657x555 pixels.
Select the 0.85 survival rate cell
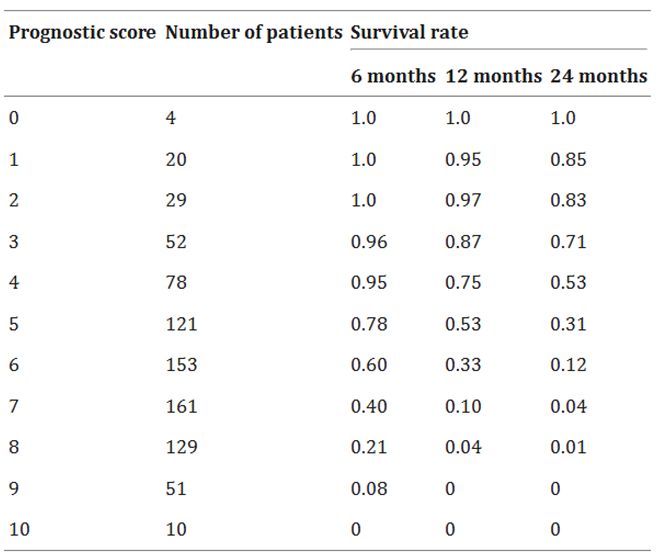(x=568, y=159)
